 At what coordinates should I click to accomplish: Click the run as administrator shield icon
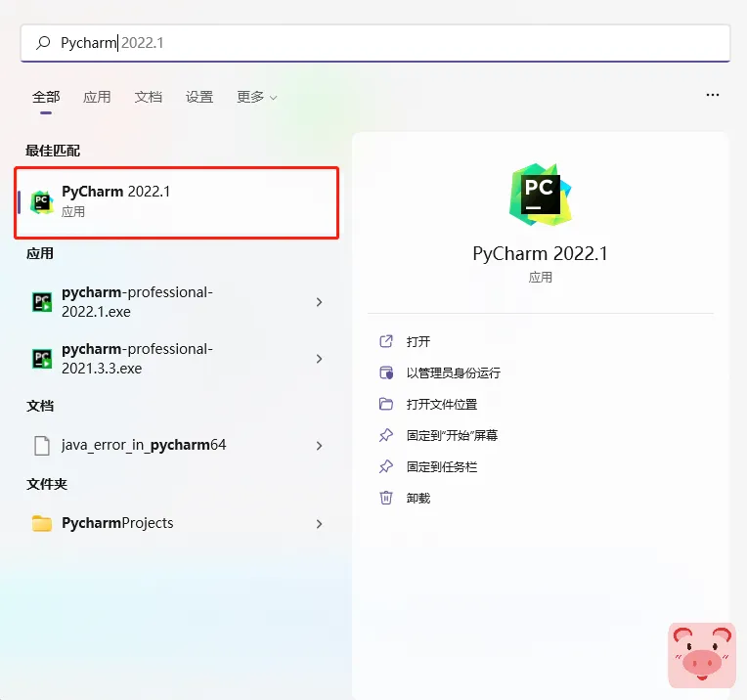(x=386, y=372)
